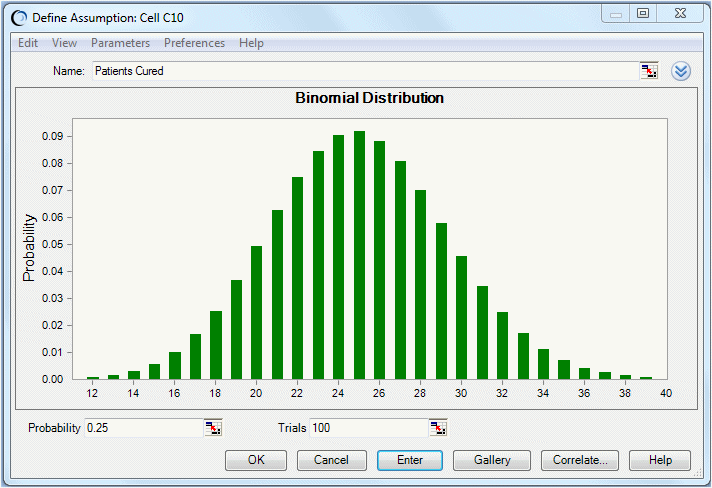
Task: Open the distribution Gallery
Action: coord(492,460)
